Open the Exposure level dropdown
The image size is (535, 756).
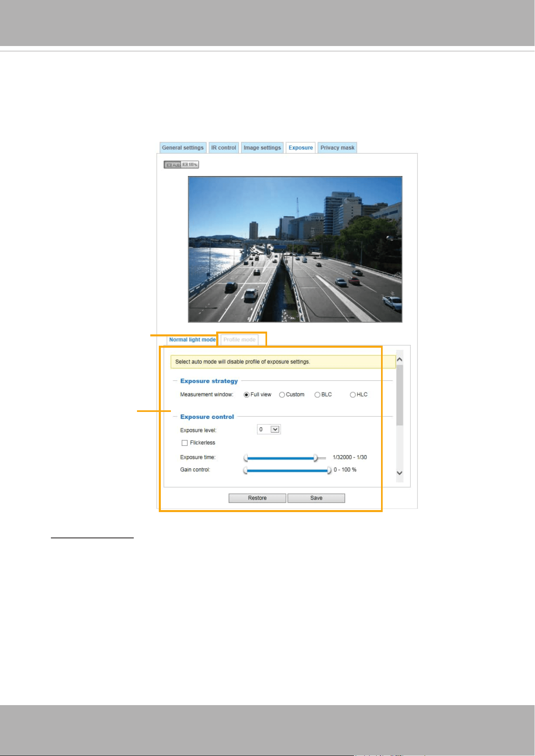coord(269,429)
